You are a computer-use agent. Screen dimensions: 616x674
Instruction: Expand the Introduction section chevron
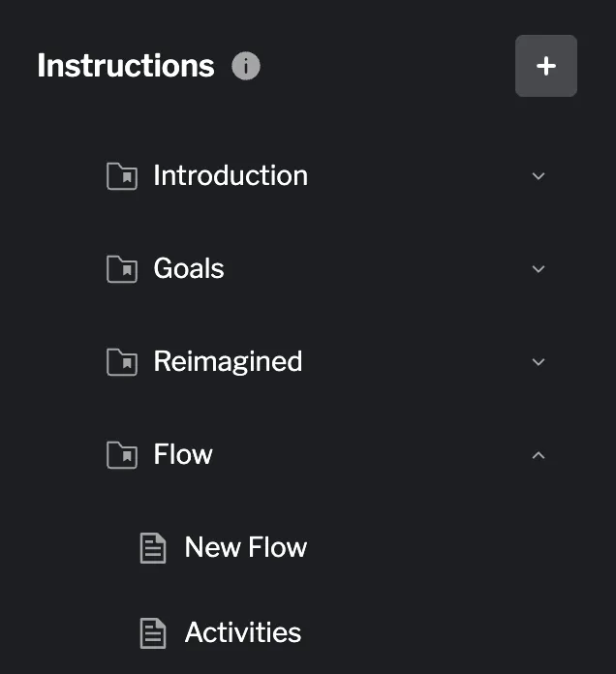coord(539,176)
